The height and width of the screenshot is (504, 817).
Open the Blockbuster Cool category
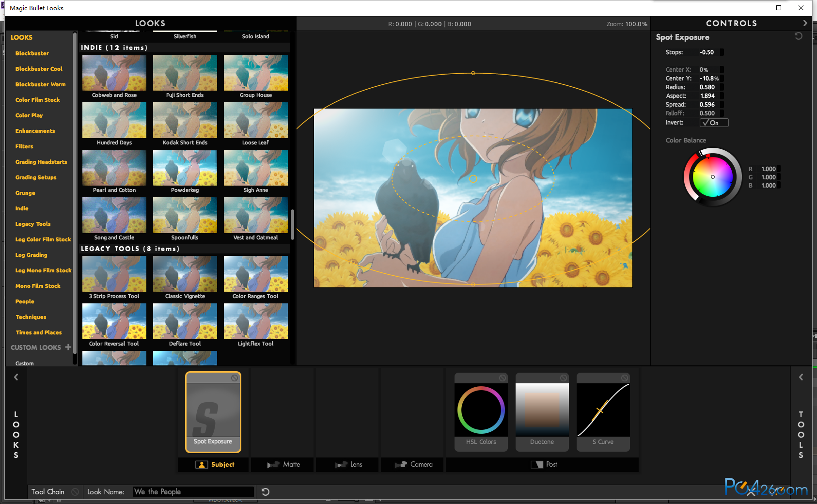[x=39, y=69]
